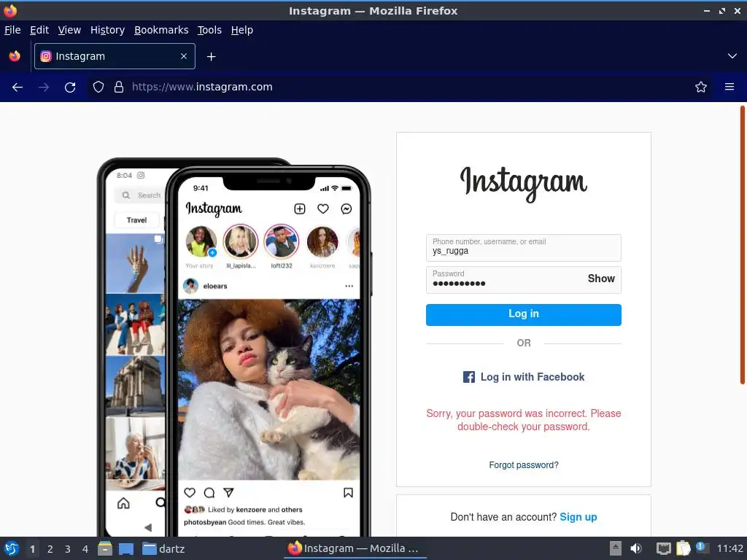Image resolution: width=747 pixels, height=560 pixels.
Task: Switch to workspace 3 in the taskbar
Action: pyautogui.click(x=68, y=549)
